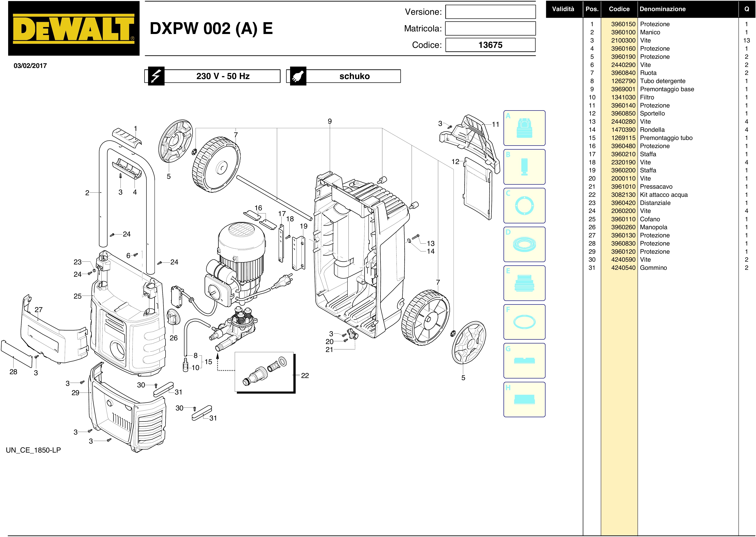Viewport: 756px width, 537px height.
Task: Select accessory thumbnail G
Action: coord(524,360)
